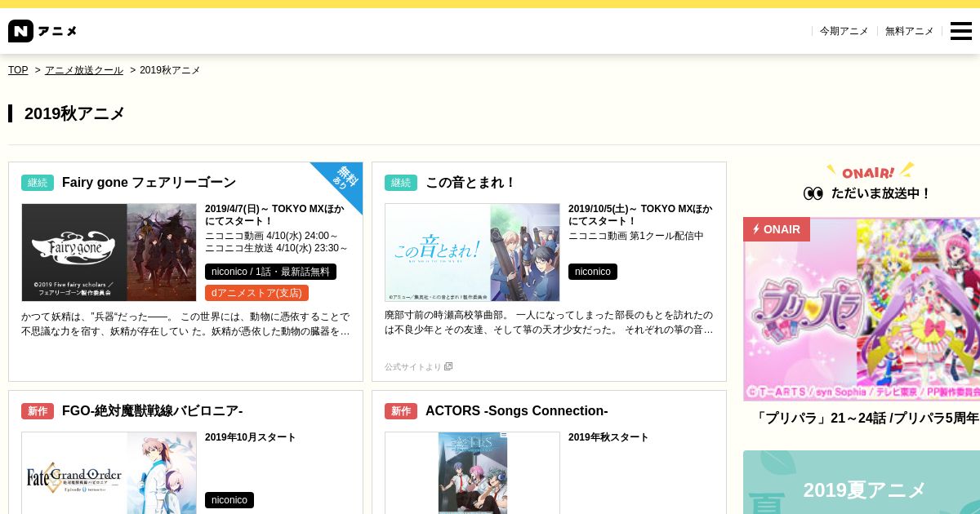The height and width of the screenshot is (514, 980).
Task: Open ACTORS -Songs Connection- title
Action: tap(517, 411)
